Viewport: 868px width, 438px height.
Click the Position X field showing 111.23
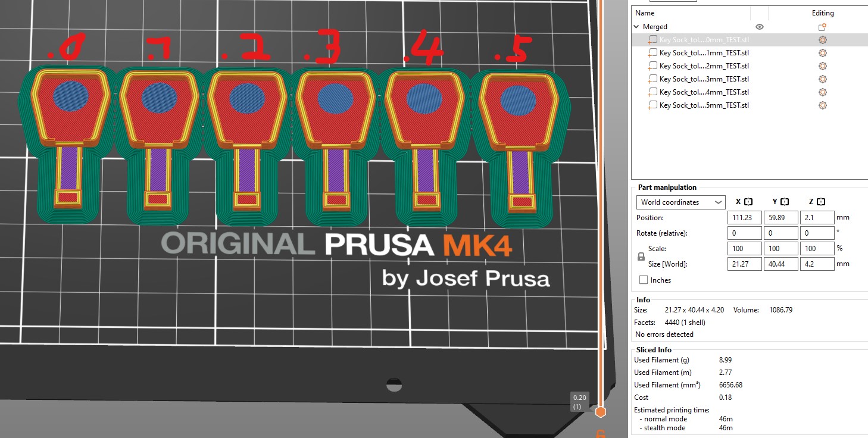coord(745,218)
